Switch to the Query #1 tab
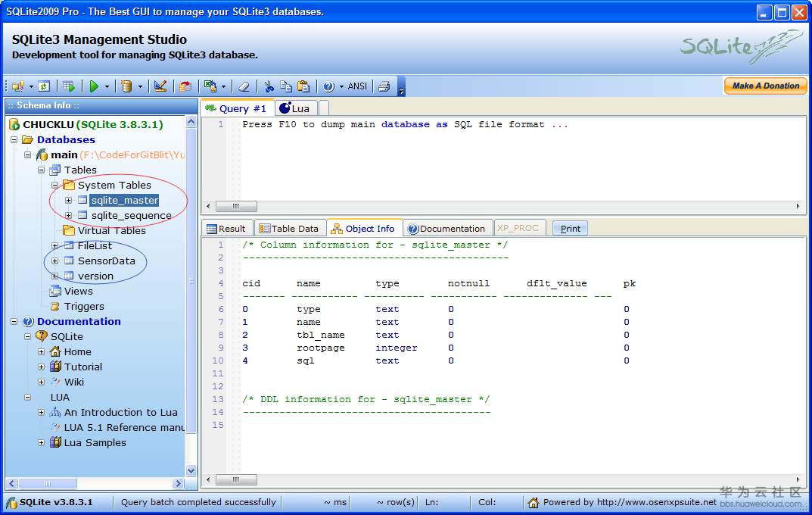This screenshot has width=812, height=515. coord(237,108)
